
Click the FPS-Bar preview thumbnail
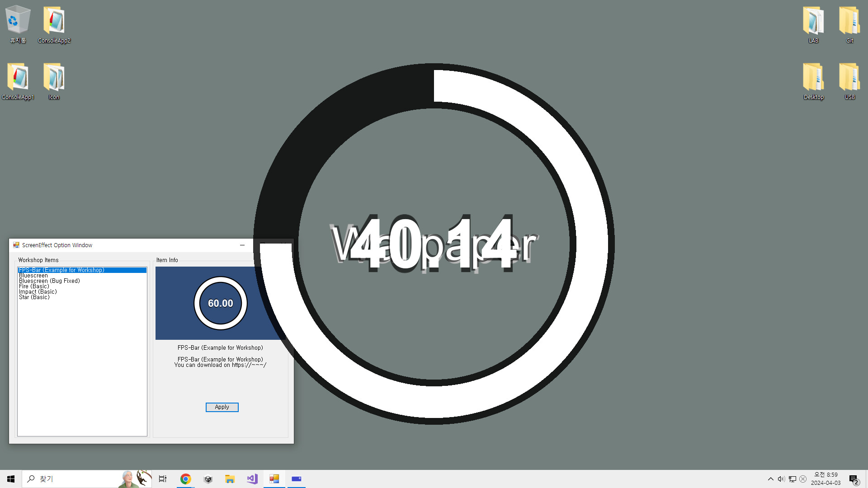coord(220,303)
